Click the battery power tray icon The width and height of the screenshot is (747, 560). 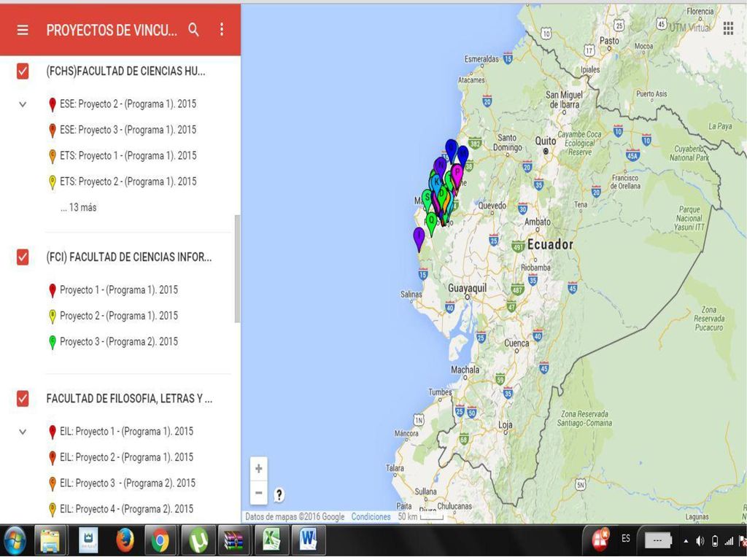point(715,541)
